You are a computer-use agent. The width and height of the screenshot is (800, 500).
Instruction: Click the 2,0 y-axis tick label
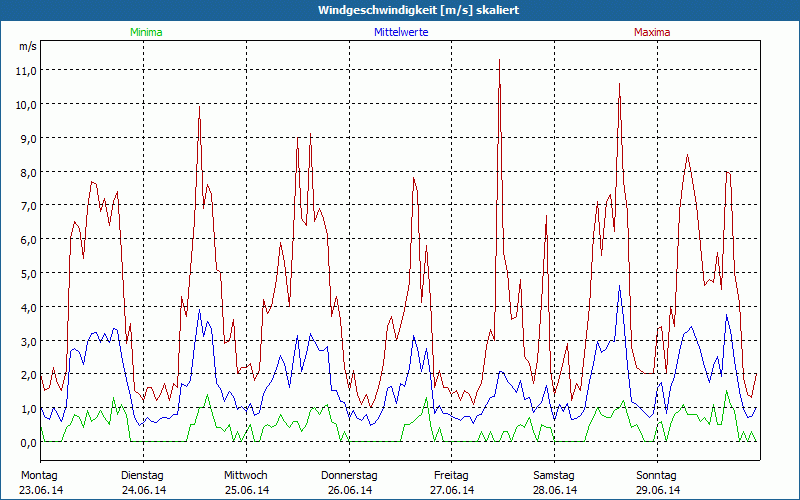click(x=27, y=375)
